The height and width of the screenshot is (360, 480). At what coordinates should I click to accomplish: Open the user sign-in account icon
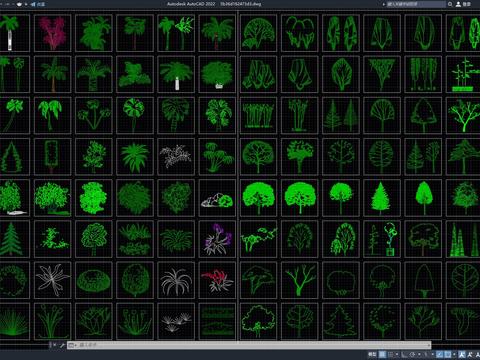pyautogui.click(x=458, y=4)
